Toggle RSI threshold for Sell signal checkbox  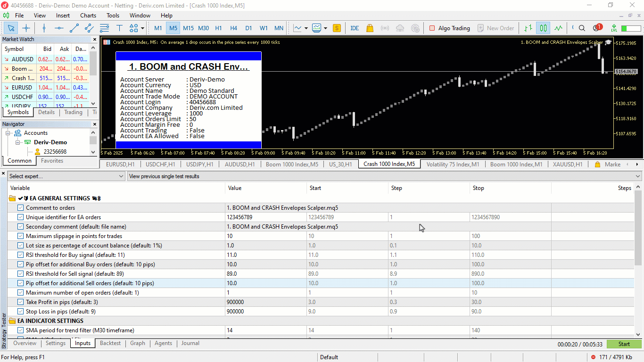pyautogui.click(x=20, y=274)
